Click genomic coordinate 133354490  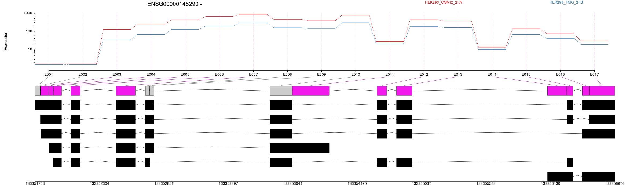coord(357,184)
